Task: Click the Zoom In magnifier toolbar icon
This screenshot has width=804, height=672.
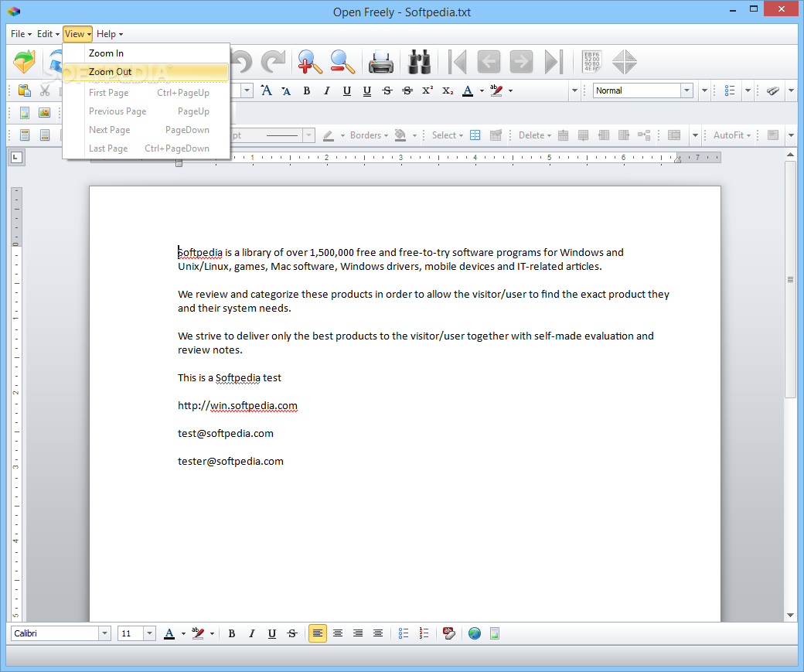Action: [x=310, y=62]
